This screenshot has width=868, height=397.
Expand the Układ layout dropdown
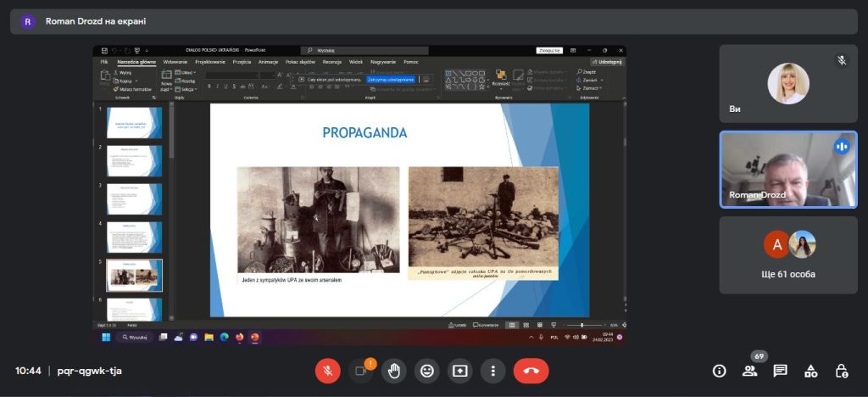click(188, 73)
